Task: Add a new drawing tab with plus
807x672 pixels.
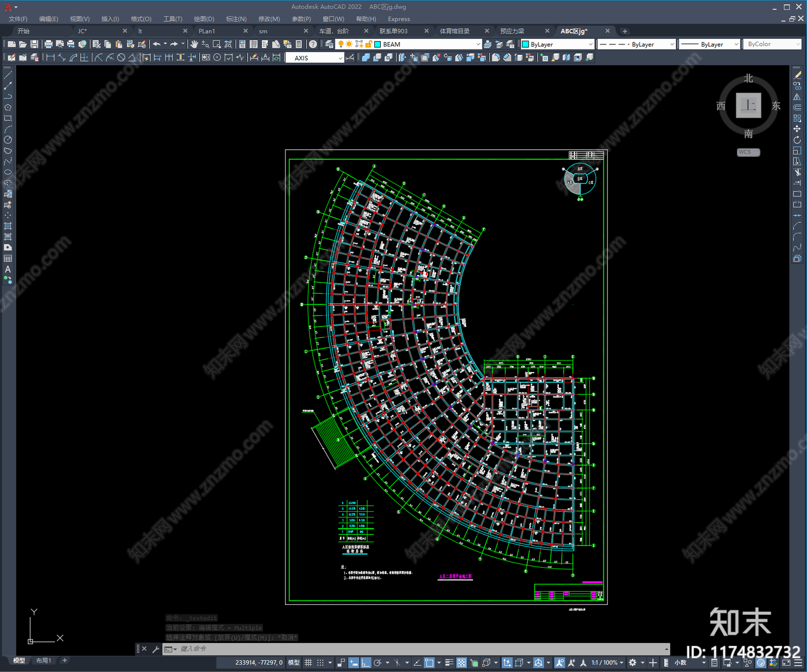Action: pyautogui.click(x=625, y=31)
